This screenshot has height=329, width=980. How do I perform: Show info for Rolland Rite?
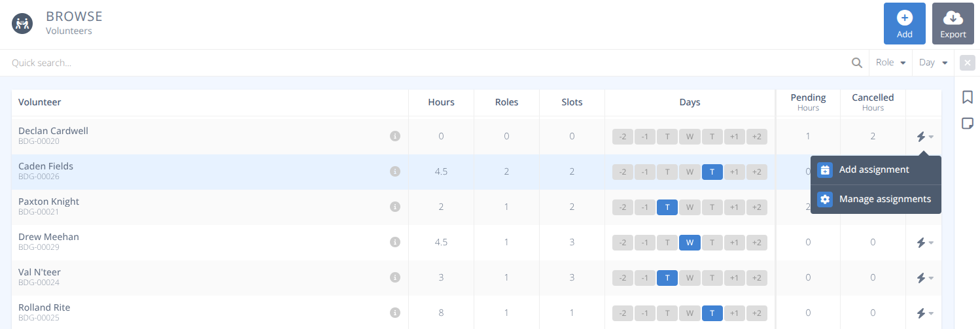(x=394, y=313)
